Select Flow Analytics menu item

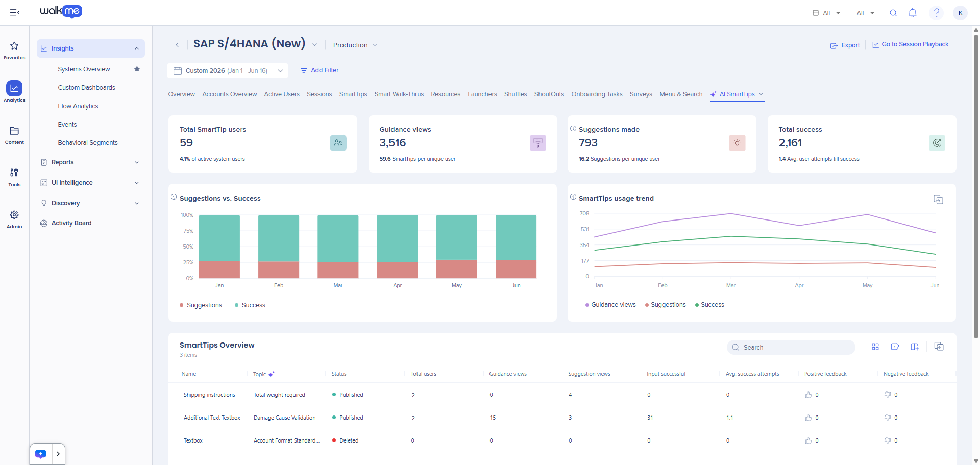point(78,106)
